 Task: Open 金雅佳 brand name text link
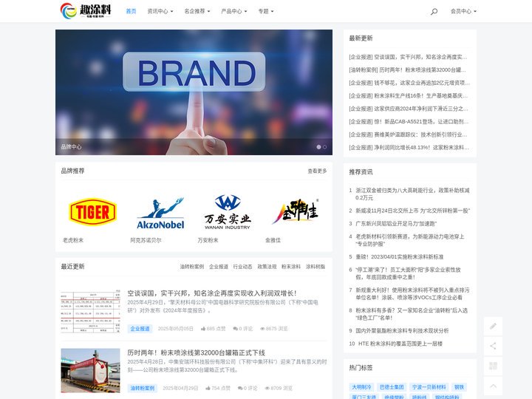273,240
